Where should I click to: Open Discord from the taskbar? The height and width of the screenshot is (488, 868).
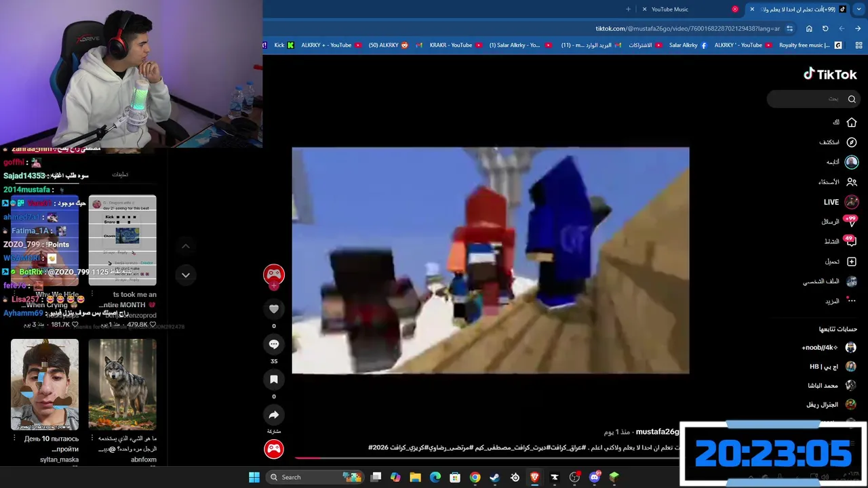(595, 477)
